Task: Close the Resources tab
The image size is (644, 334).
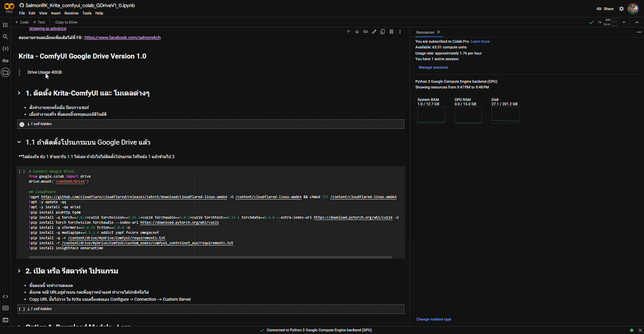Action: 438,32
